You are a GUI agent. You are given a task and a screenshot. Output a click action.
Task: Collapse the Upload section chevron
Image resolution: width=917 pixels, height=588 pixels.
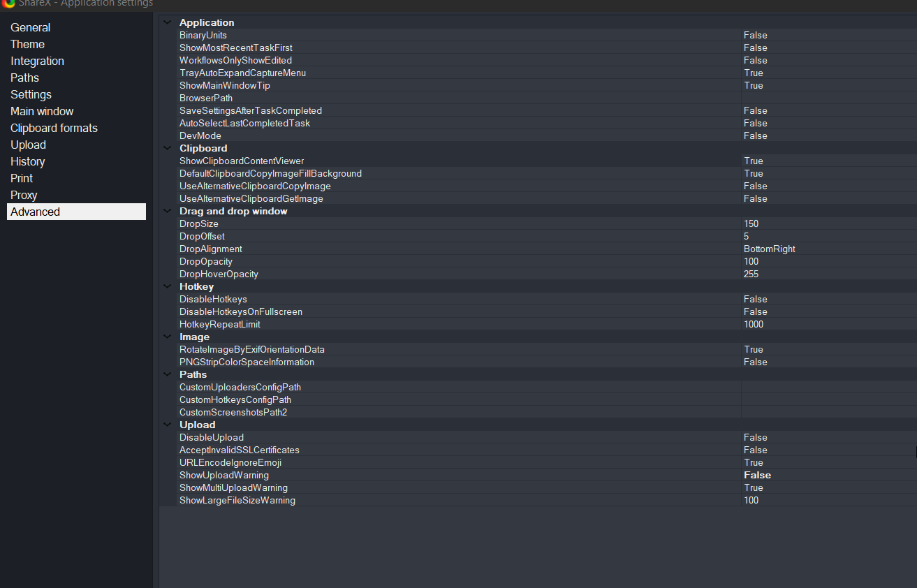pyautogui.click(x=168, y=425)
